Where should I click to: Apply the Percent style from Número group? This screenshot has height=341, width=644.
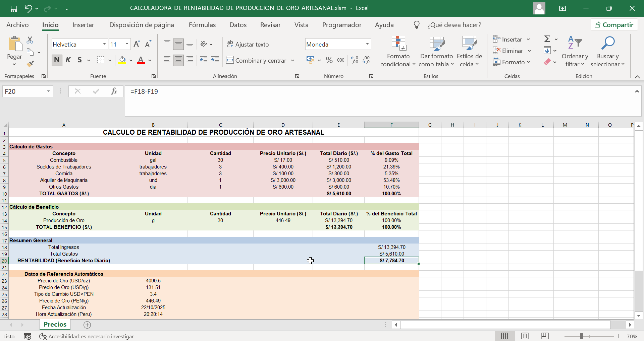point(329,60)
